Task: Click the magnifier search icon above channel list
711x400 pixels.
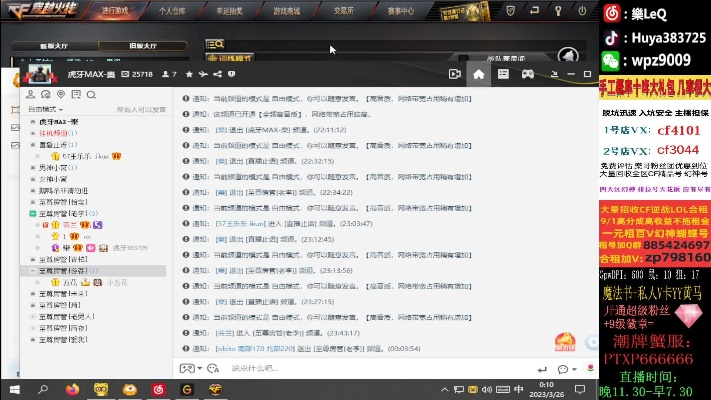Action: click(91, 95)
